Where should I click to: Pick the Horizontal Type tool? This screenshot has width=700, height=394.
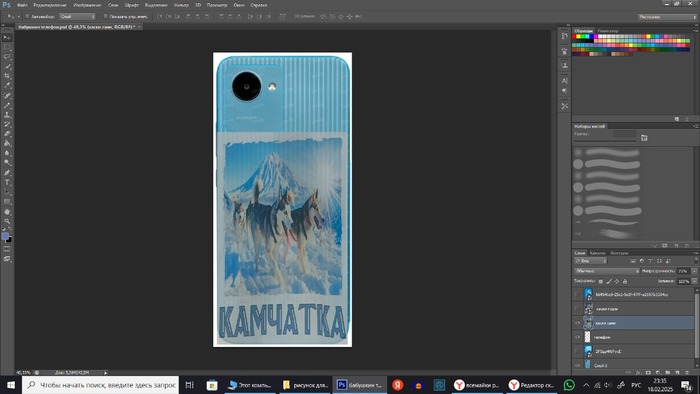click(7, 182)
